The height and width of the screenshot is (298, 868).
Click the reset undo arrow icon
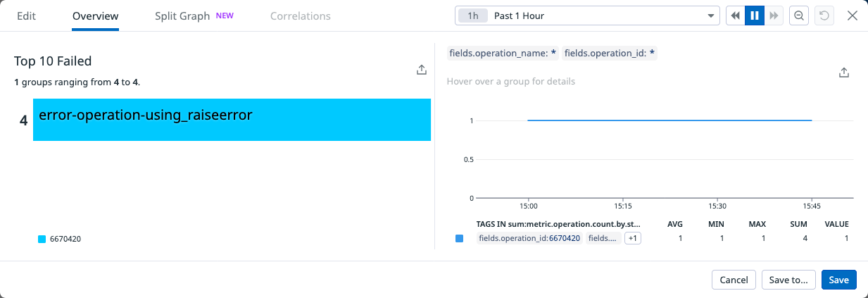(x=824, y=15)
